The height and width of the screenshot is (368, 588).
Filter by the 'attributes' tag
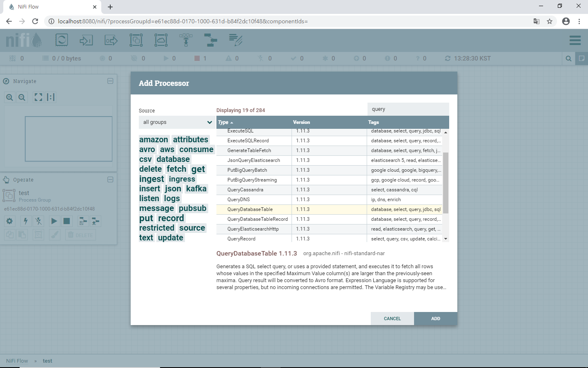coord(191,139)
